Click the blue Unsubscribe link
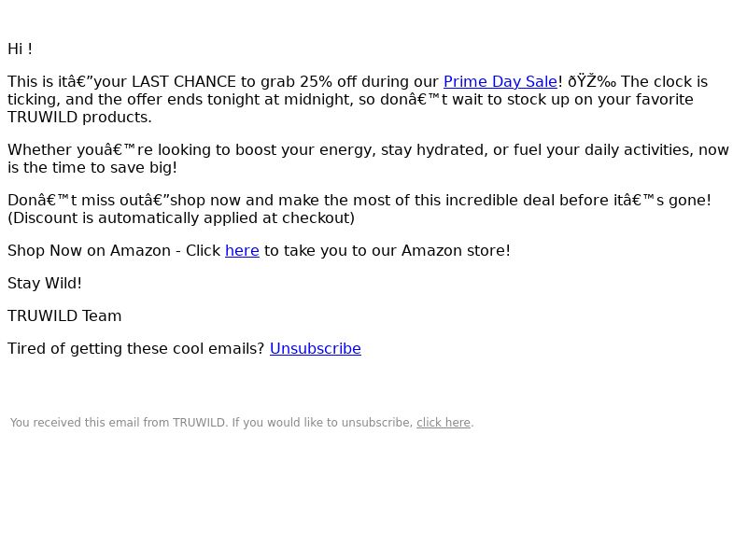747x560 pixels. [316, 348]
